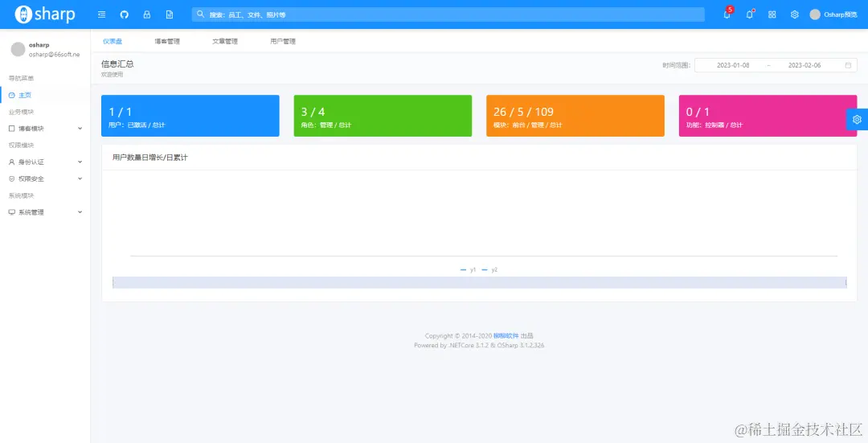Open the app grid icon in header

772,15
